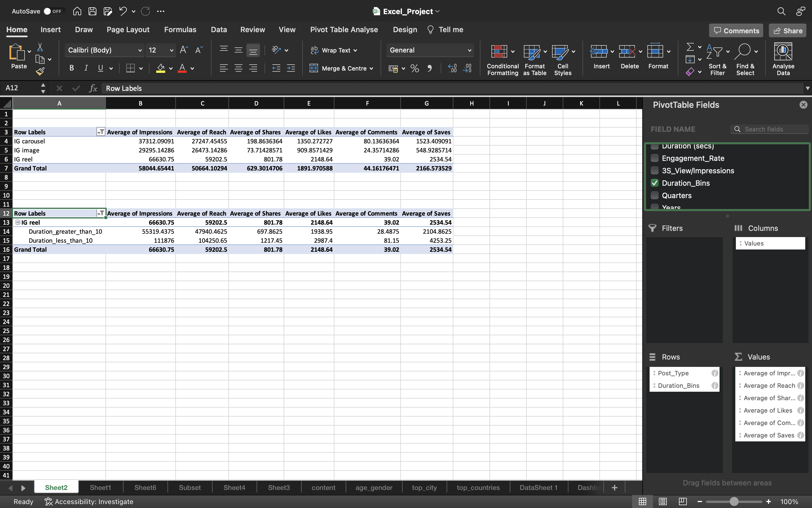Click the Centre horizontal alignment icon
Image resolution: width=812 pixels, height=508 pixels.
tap(238, 68)
